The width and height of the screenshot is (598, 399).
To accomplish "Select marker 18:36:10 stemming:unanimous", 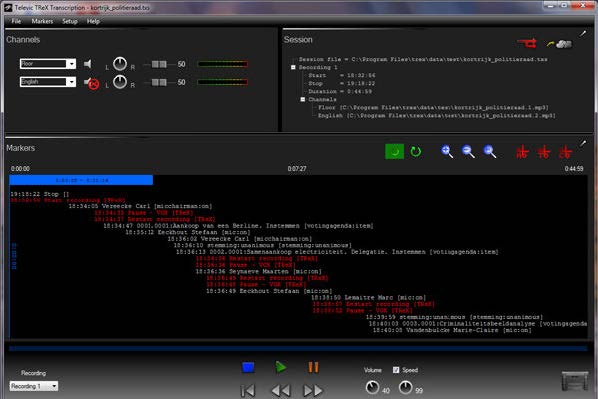I will pyautogui.click(x=262, y=245).
